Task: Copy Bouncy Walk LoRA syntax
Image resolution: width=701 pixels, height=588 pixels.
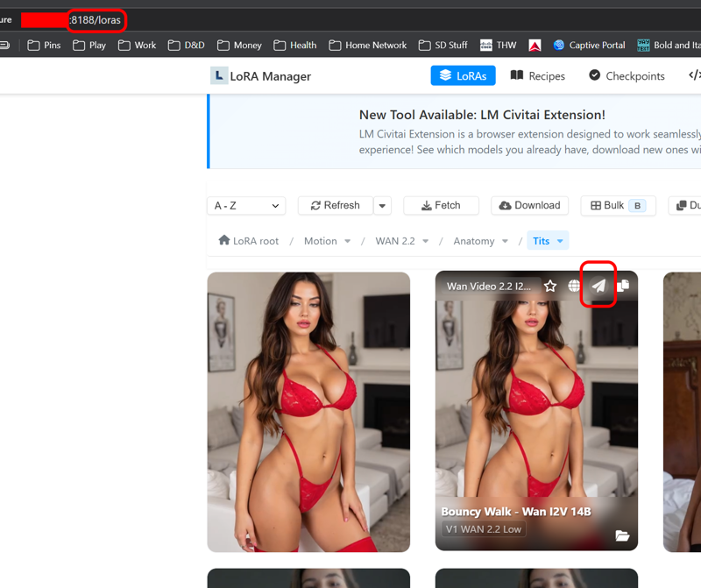Action: click(623, 286)
